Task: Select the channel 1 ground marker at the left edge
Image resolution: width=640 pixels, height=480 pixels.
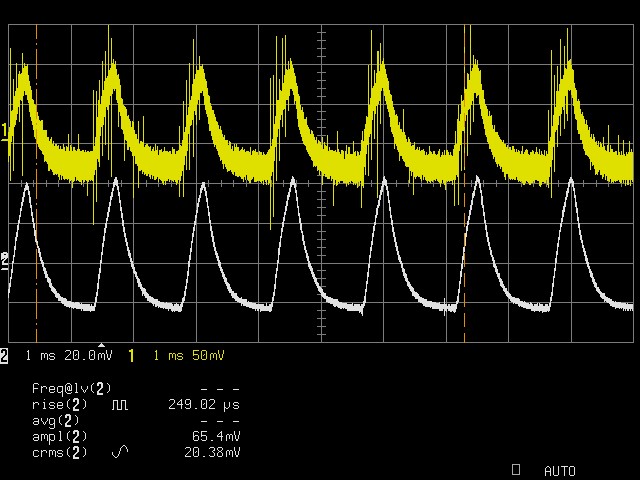Action: tap(4, 133)
